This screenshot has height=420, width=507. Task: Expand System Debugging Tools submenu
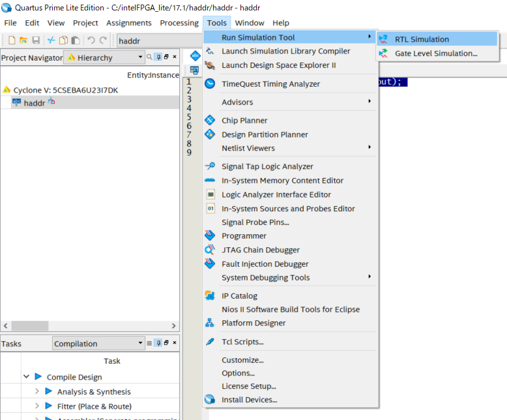(x=290, y=277)
